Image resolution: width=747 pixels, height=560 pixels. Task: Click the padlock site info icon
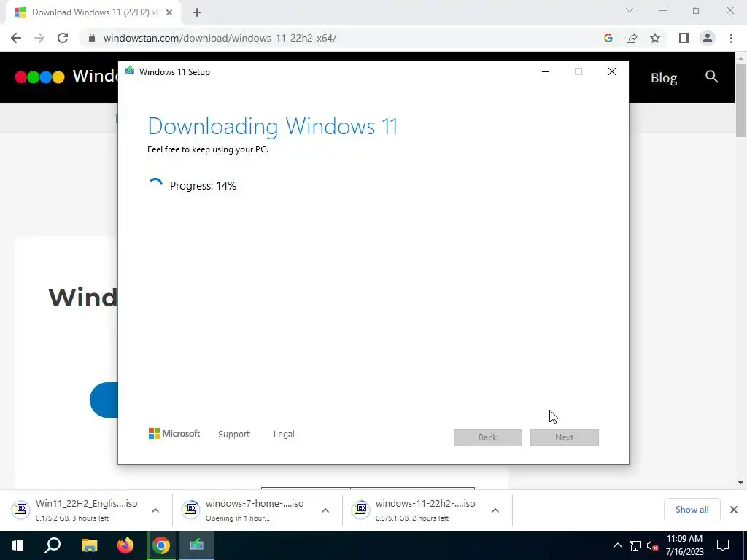91,38
